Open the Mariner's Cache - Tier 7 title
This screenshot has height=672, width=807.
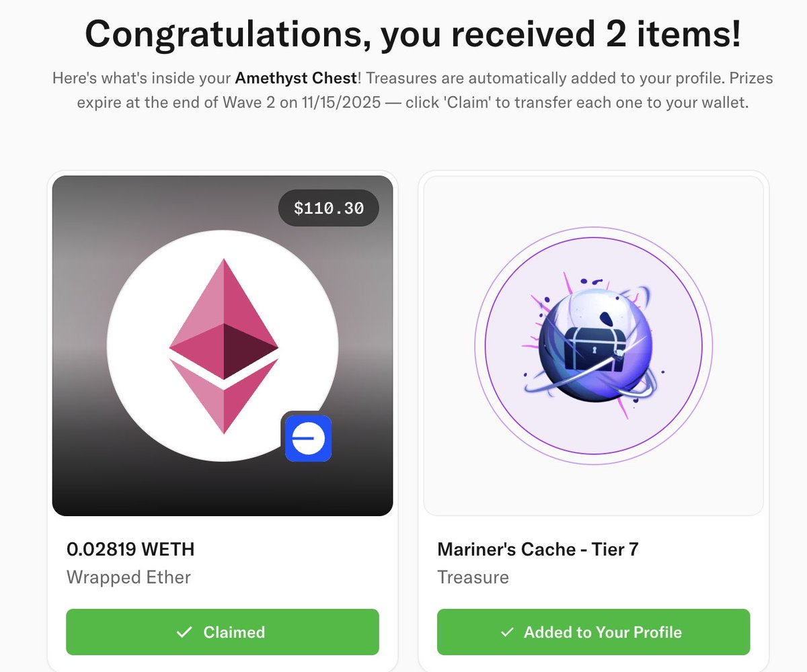click(x=537, y=549)
